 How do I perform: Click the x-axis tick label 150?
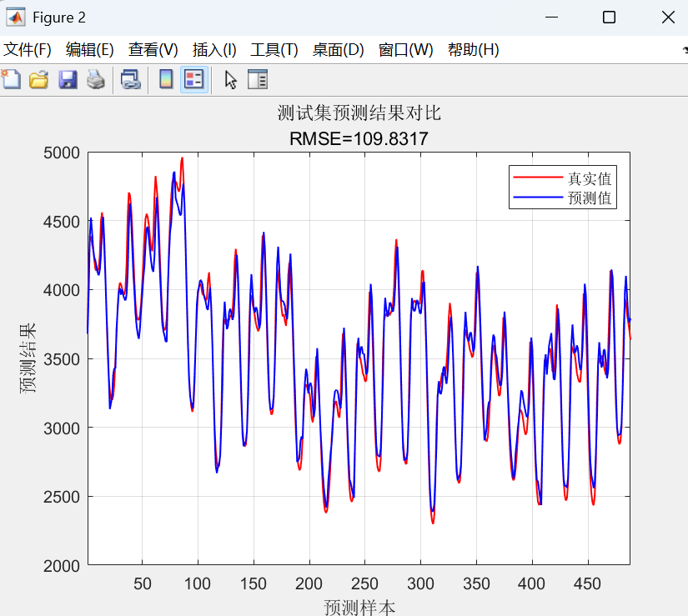pos(254,583)
